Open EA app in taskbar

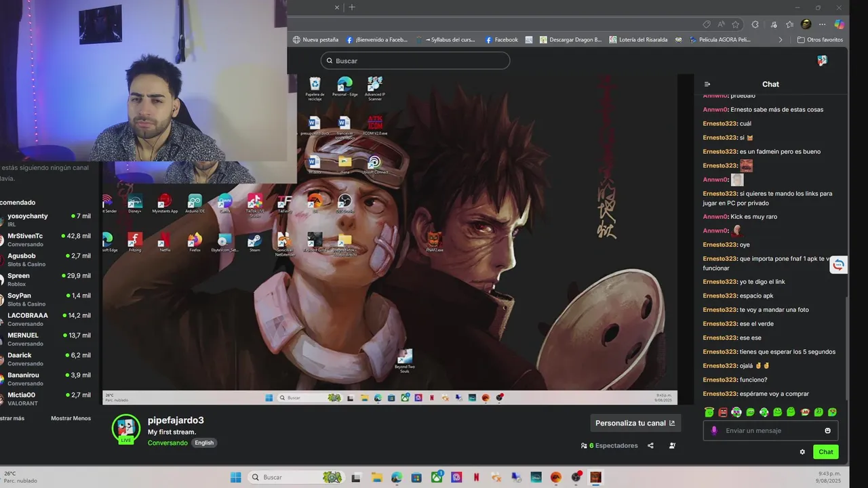556,477
